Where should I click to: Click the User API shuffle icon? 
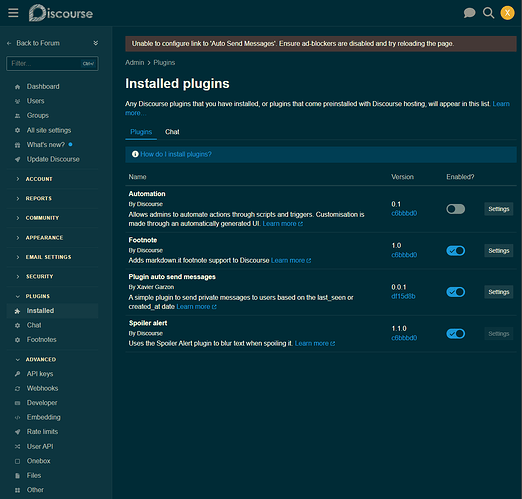(18, 447)
